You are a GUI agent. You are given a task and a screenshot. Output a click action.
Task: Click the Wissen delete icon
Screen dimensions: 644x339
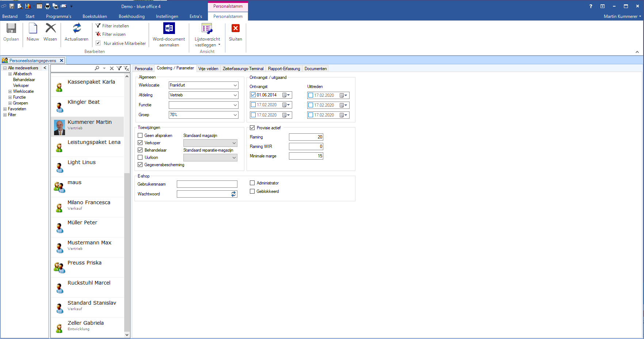point(50,28)
